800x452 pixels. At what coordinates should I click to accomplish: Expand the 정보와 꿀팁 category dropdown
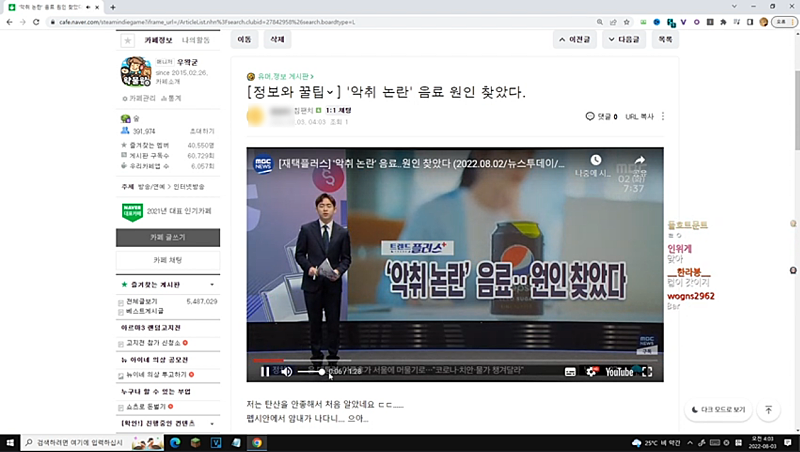[x=330, y=92]
